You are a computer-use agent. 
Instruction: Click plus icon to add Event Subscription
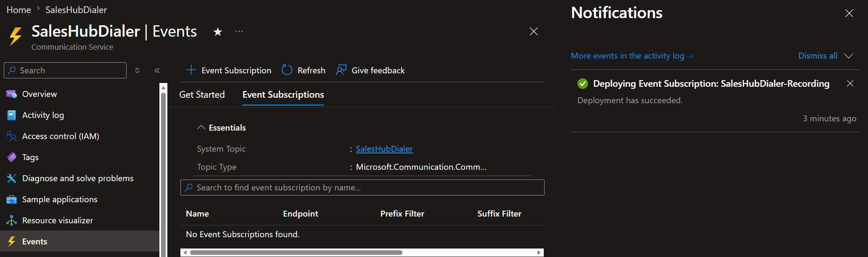coord(191,70)
